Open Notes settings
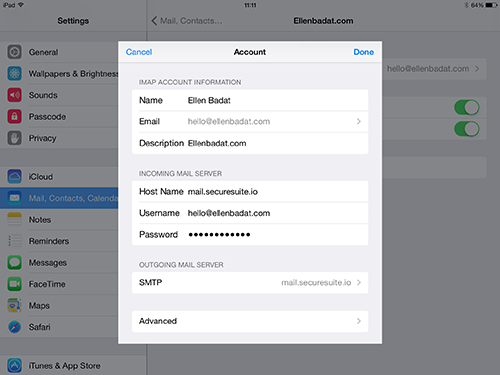This screenshot has height=375, width=500. tap(59, 219)
